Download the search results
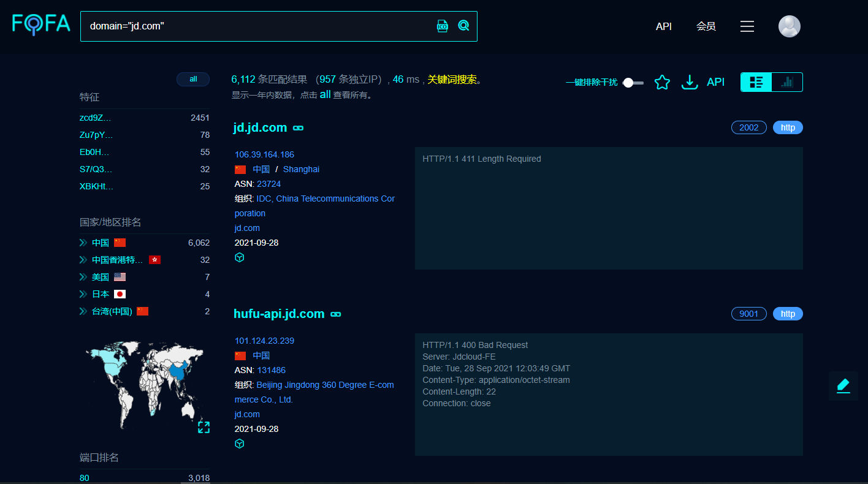 690,82
